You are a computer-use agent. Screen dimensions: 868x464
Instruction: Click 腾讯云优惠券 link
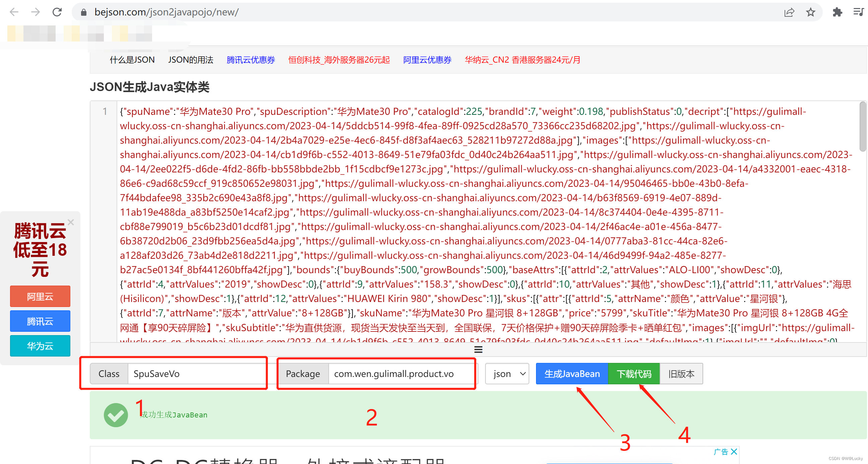(251, 60)
